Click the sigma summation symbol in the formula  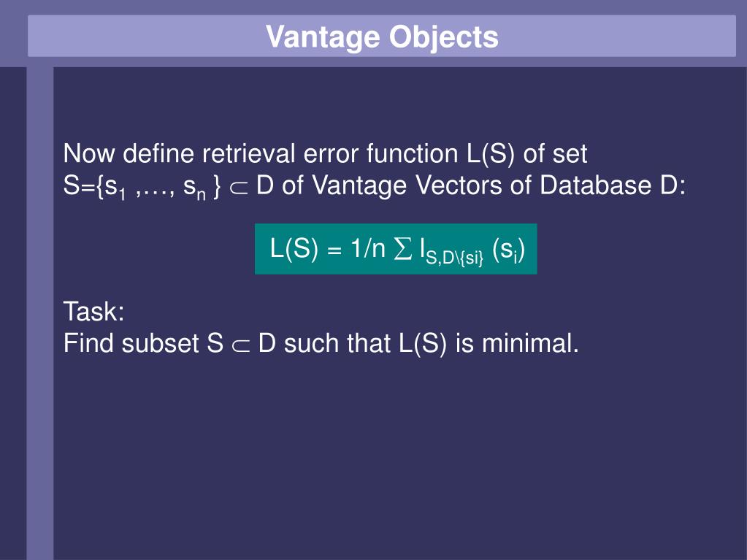(x=402, y=248)
